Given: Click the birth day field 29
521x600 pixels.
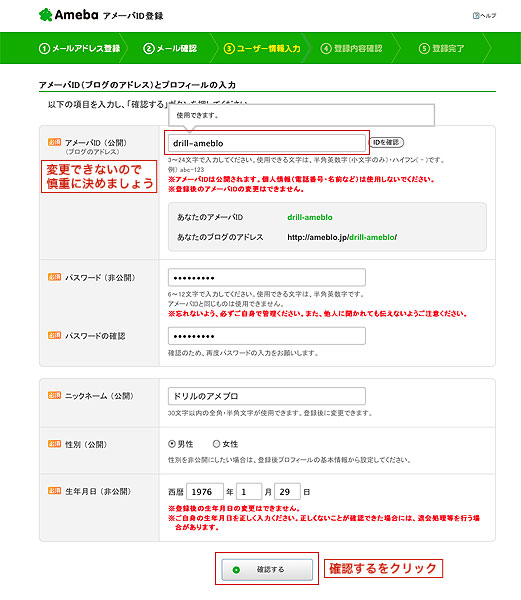Looking at the screenshot, I should point(287,492).
